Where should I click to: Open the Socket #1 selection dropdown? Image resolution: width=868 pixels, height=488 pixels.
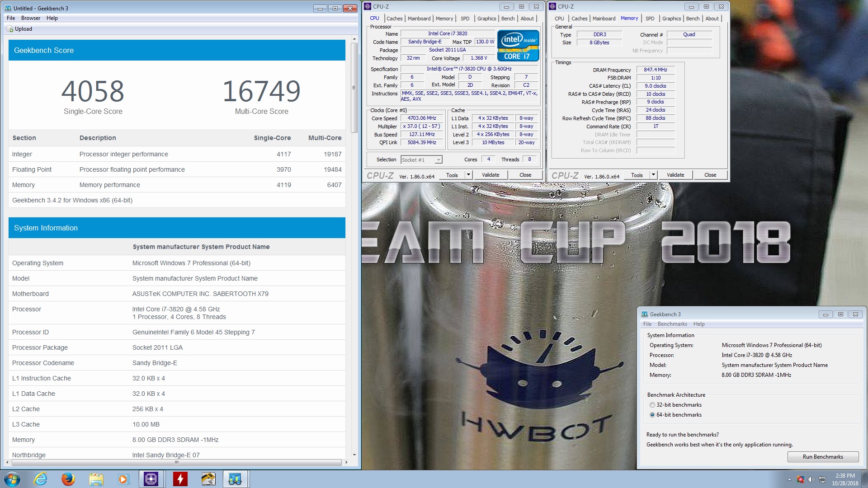click(421, 160)
